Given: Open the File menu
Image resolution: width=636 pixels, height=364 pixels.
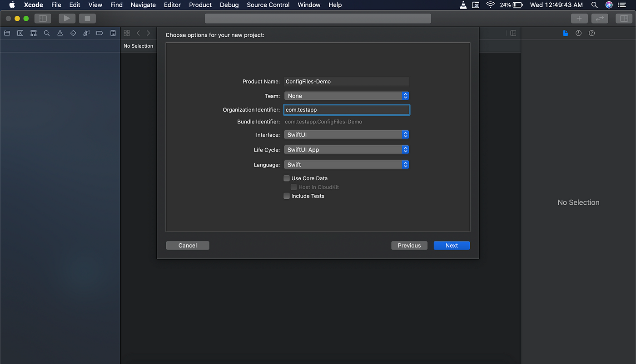Looking at the screenshot, I should (56, 5).
